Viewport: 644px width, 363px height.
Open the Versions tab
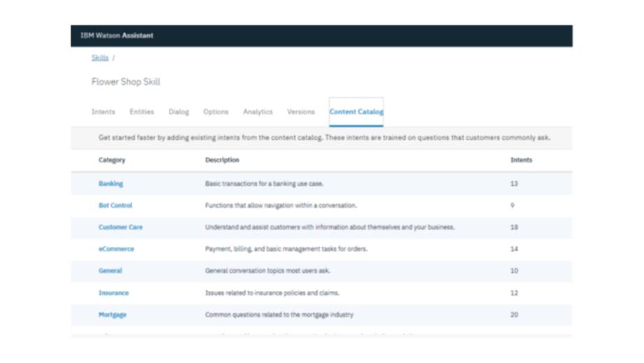coord(301,112)
